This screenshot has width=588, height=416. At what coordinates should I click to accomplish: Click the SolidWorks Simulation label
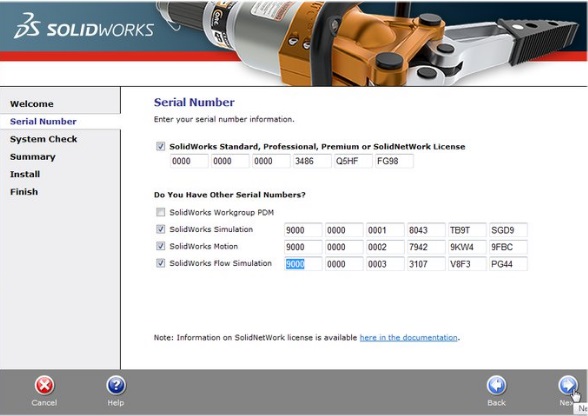pos(211,229)
